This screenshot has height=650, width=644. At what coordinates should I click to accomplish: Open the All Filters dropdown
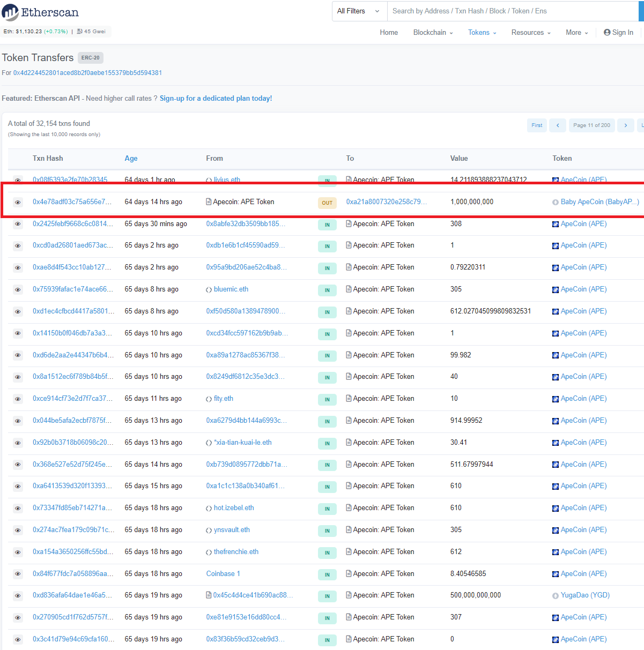click(x=359, y=11)
